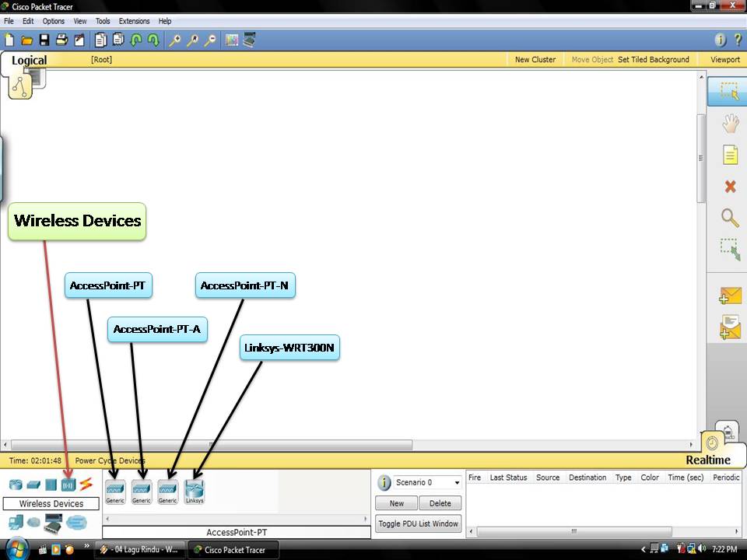Click the Last Status column header
The width and height of the screenshot is (747, 560).
508,477
